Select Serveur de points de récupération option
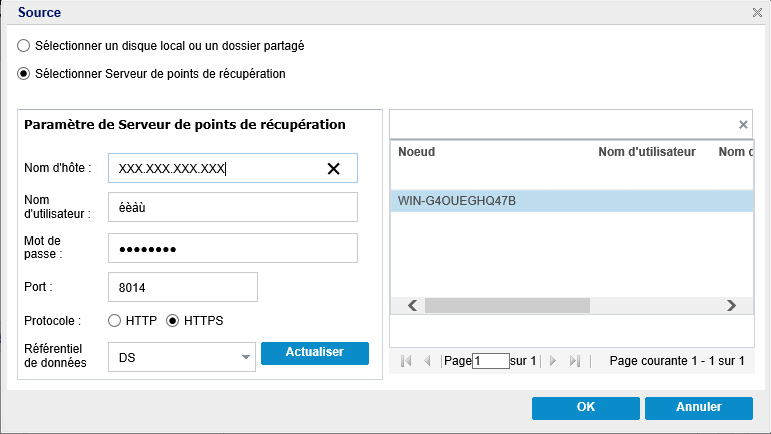771x434 pixels. (24, 74)
